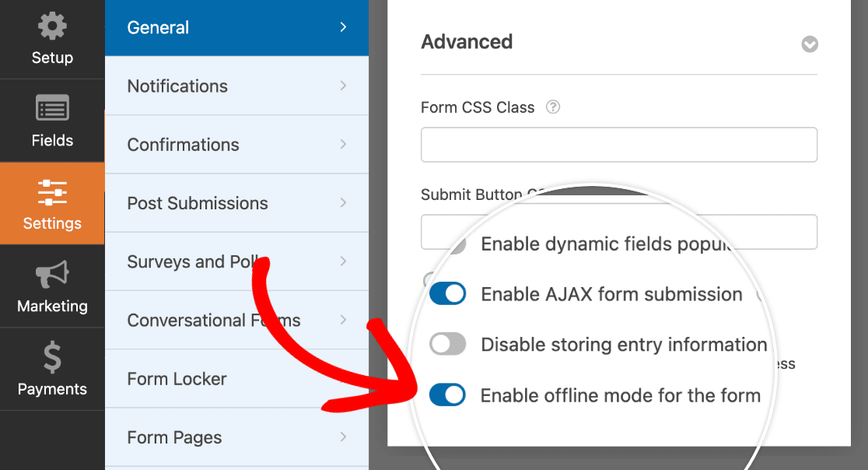
Task: Toggle Disable storing entry information
Action: (x=448, y=344)
